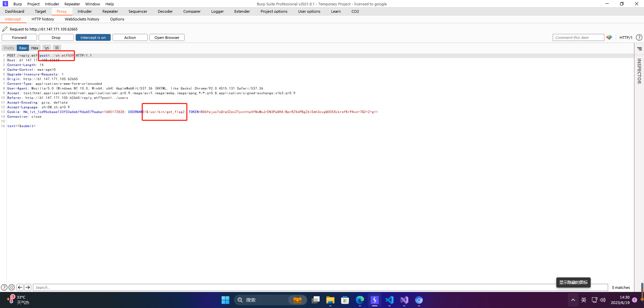Click the HTTP/1 protocol label
The image size is (644, 308).
tap(626, 38)
